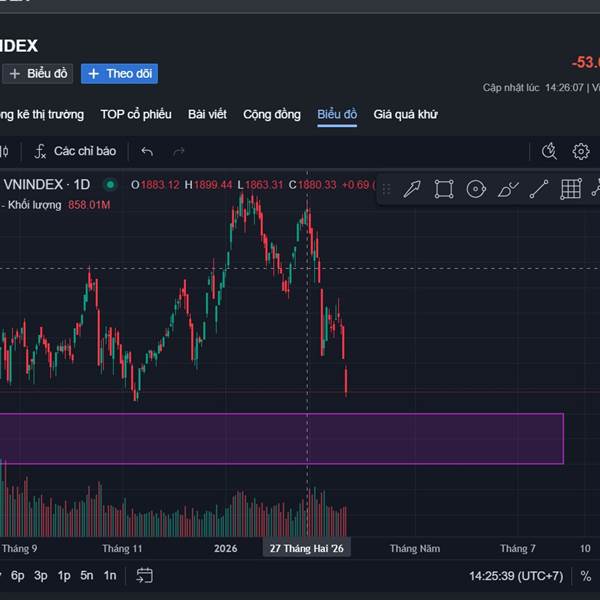The height and width of the screenshot is (600, 600).
Task: Open the indicators (Các chỉ báo) menu
Action: click(x=75, y=151)
